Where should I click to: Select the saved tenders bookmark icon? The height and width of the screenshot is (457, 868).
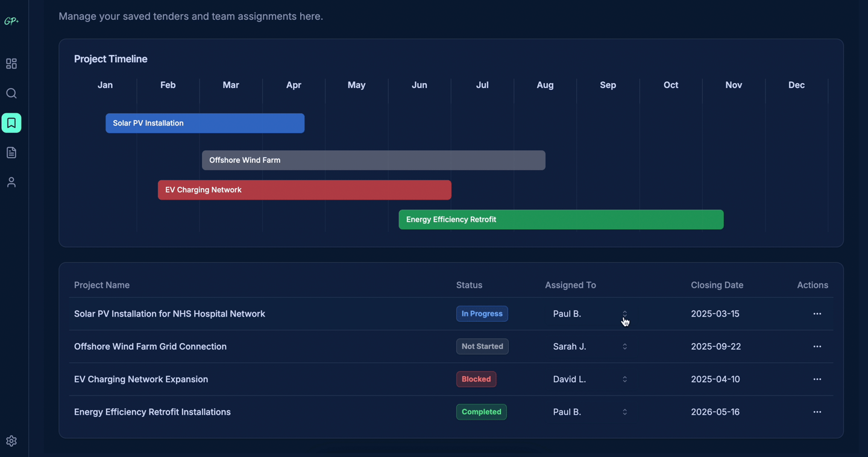pyautogui.click(x=11, y=123)
